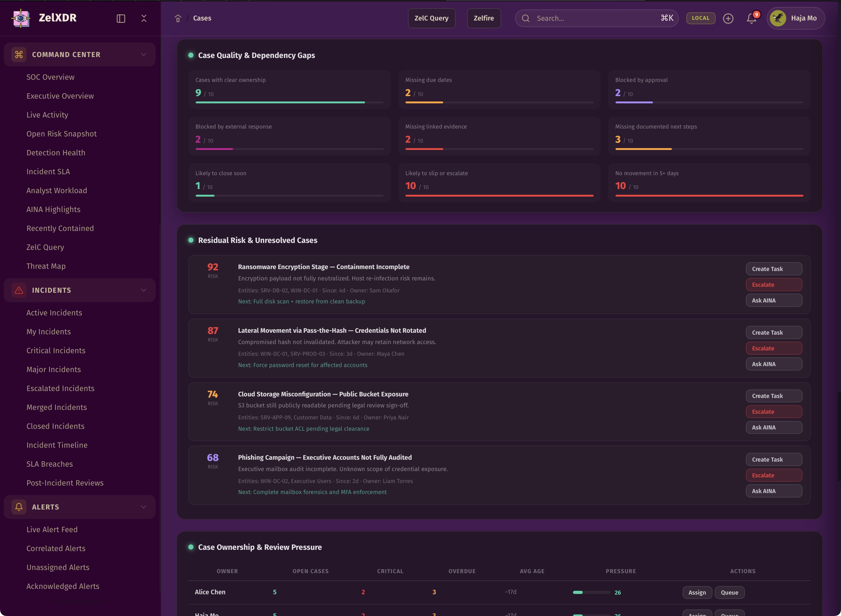Click the Incidents warning triangle icon

tap(19, 290)
